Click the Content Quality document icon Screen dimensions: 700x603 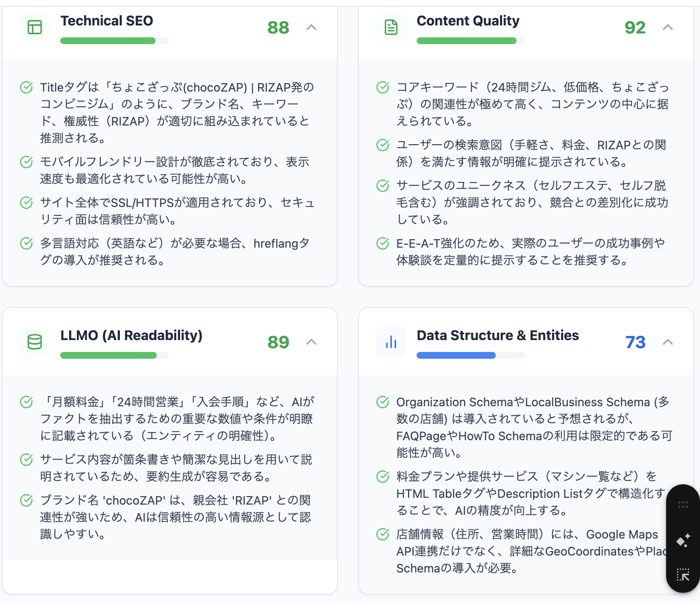[391, 27]
